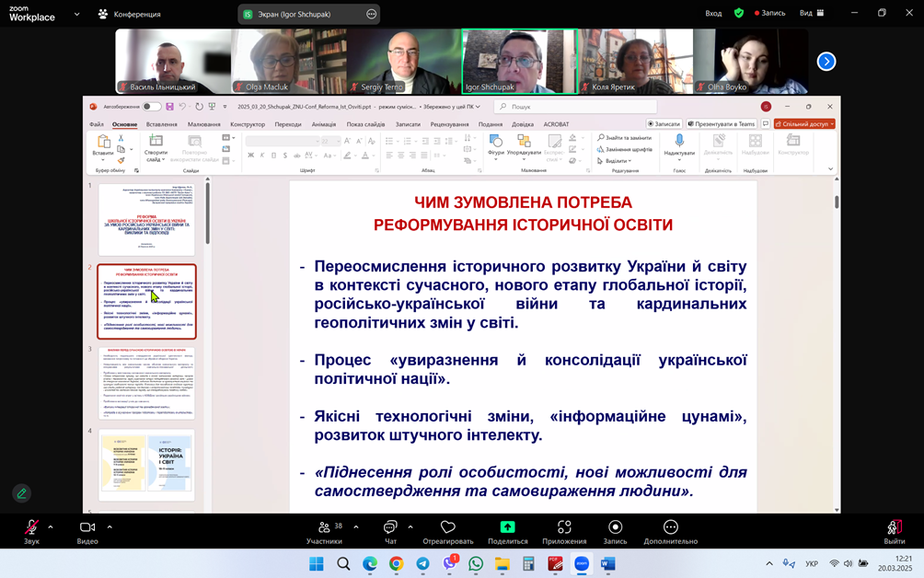924x578 pixels.
Task: Switch to the Вставлення ribbon tab
Action: tap(161, 124)
